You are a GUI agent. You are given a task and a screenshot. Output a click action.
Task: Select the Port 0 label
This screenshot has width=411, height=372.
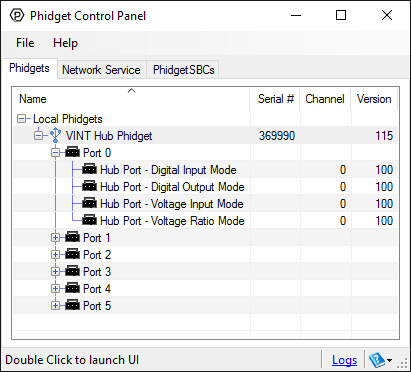[97, 153]
